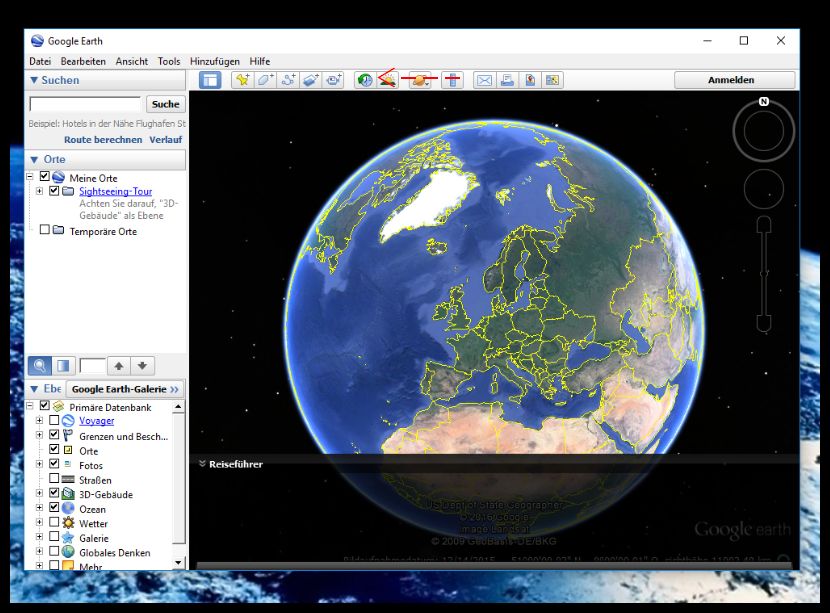
Task: Add a placemark with the pushpin icon
Action: pyautogui.click(x=242, y=80)
